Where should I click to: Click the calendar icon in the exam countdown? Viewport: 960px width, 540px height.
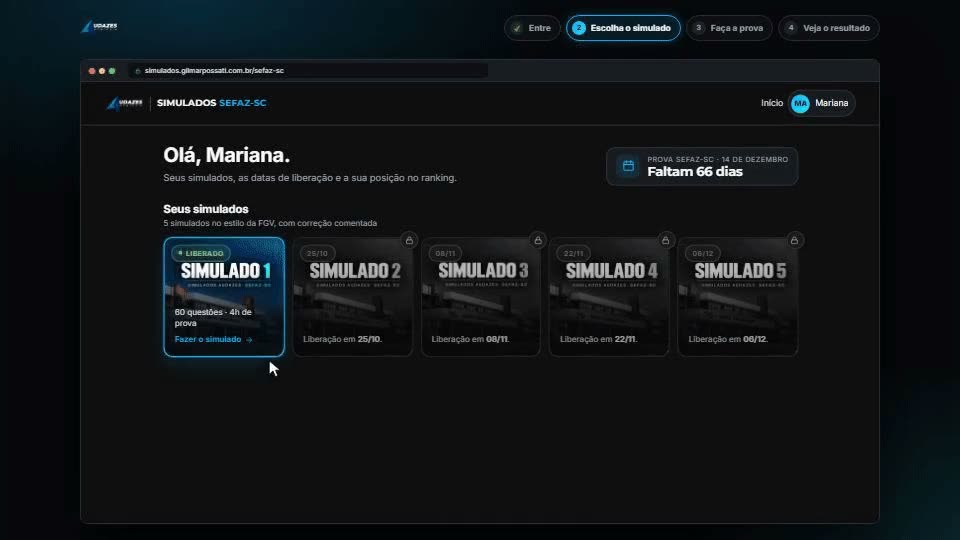(628, 166)
